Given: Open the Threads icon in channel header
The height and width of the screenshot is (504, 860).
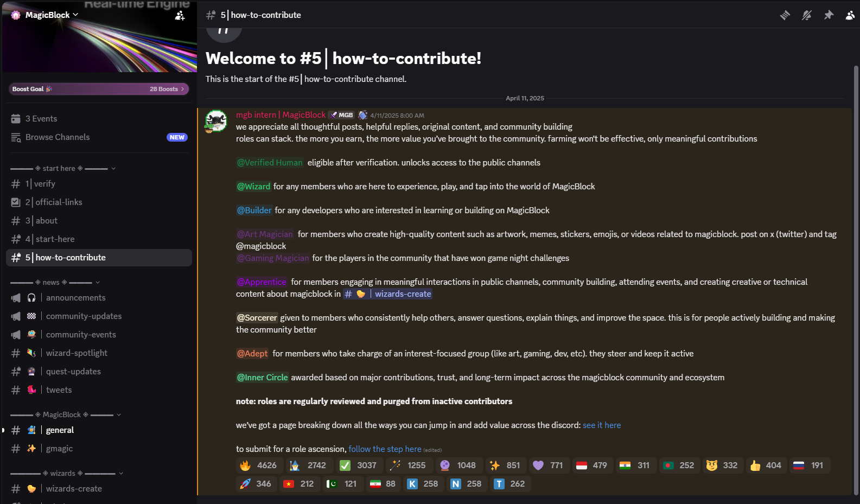Looking at the screenshot, I should pyautogui.click(x=785, y=15).
